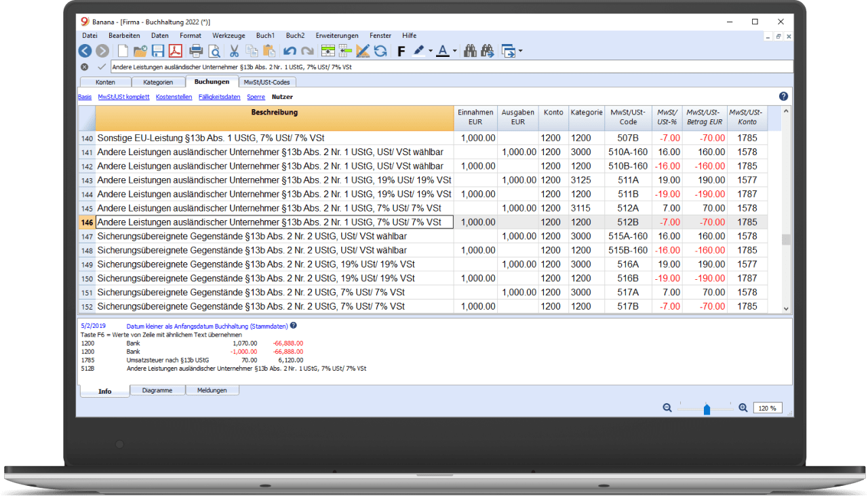868x496 pixels.
Task: Open the Fälligkeitsdaten view link
Action: [219, 97]
